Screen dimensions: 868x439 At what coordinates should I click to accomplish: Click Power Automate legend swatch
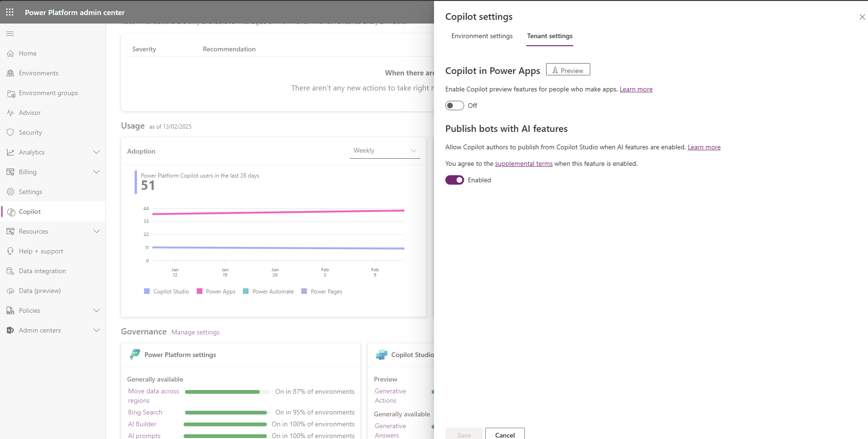246,291
